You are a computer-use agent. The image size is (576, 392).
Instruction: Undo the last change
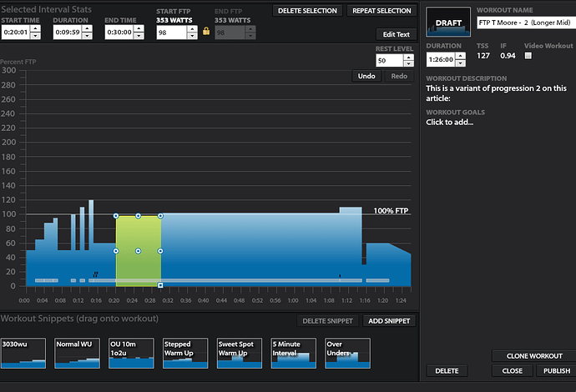coord(366,76)
